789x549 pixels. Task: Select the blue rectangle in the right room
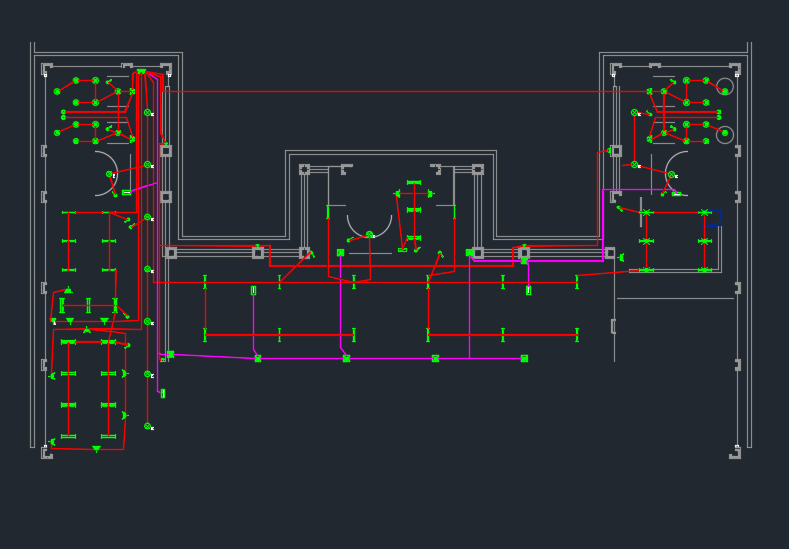click(x=712, y=218)
